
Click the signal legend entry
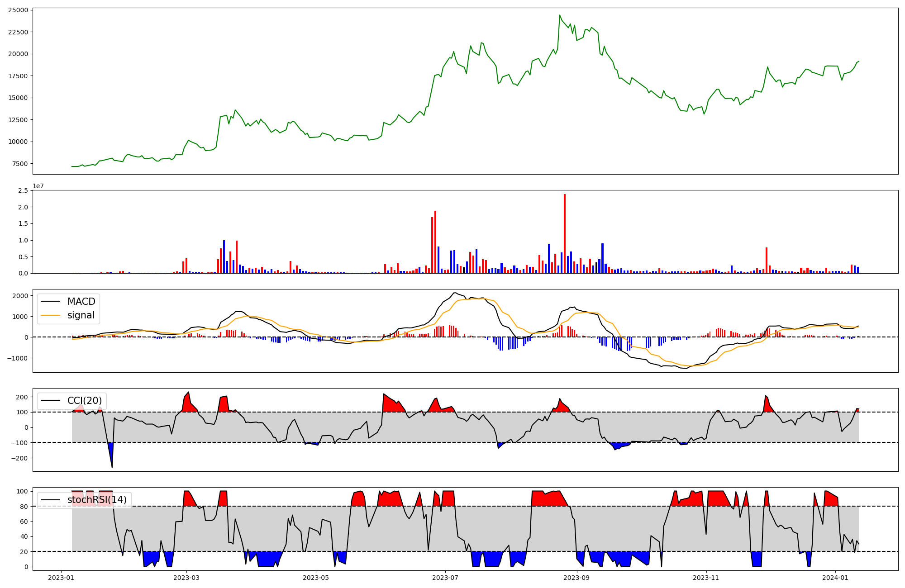81,315
